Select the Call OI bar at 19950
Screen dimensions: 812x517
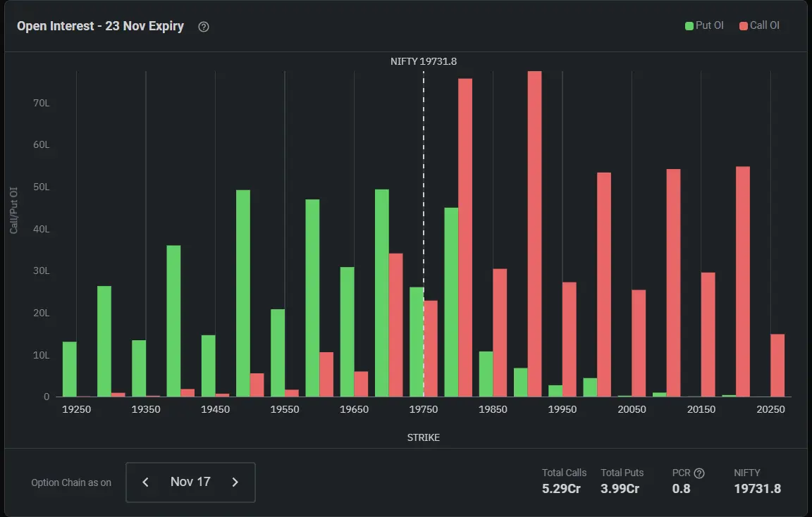click(569, 340)
